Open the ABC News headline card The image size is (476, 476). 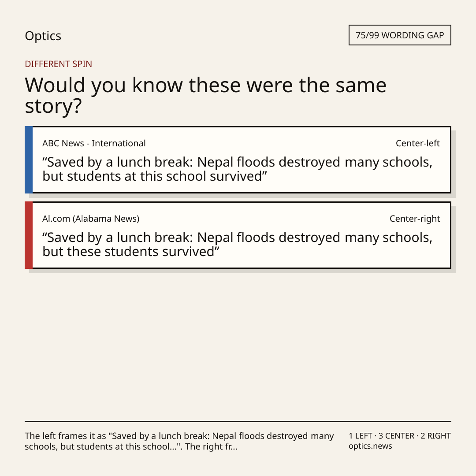(x=238, y=160)
